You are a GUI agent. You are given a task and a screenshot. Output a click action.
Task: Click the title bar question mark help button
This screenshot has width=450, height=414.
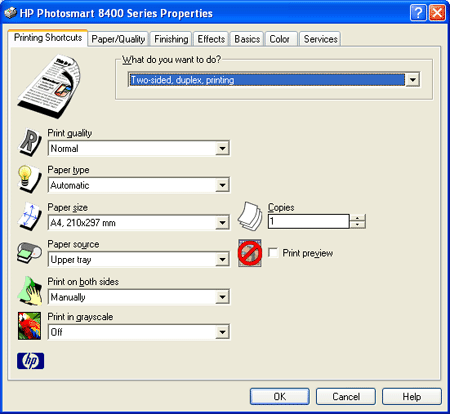pos(418,13)
